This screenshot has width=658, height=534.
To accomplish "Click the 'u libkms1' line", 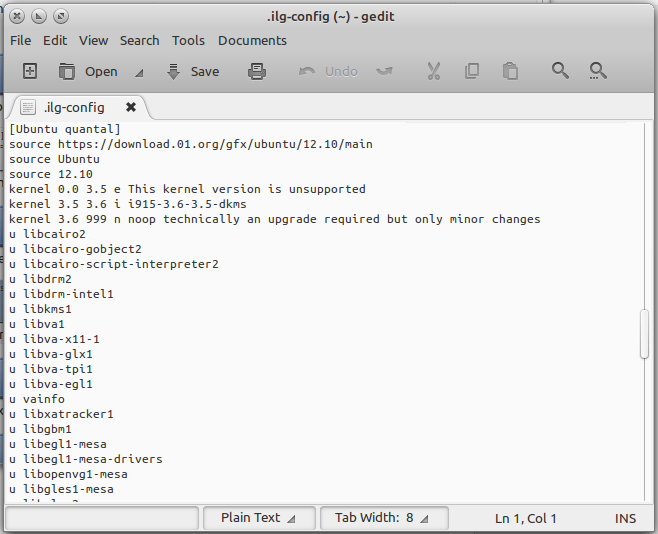I will pos(40,309).
